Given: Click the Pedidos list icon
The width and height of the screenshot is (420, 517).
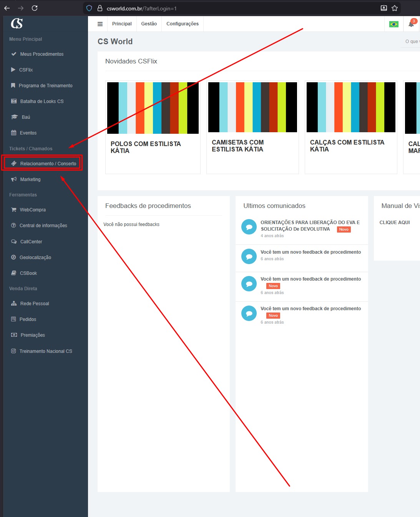Looking at the screenshot, I should (13, 319).
